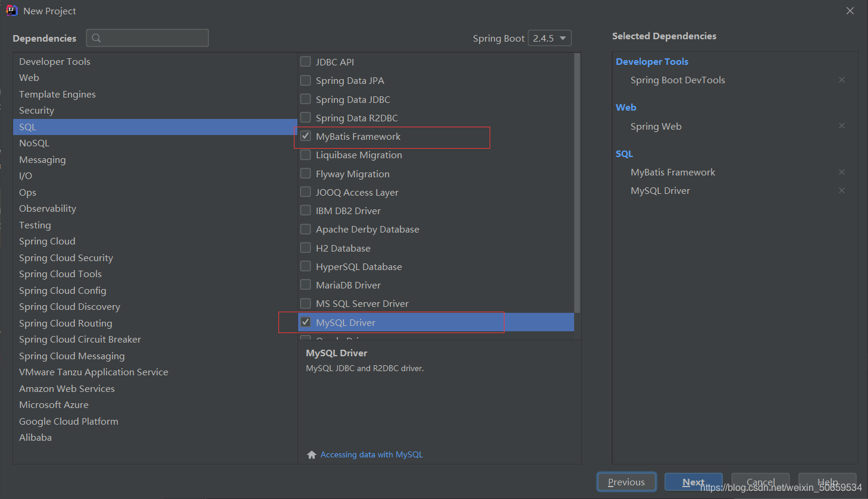Screen dimensions: 868x499
Task: Click Web heading in Selected Dependencies
Action: pos(626,107)
